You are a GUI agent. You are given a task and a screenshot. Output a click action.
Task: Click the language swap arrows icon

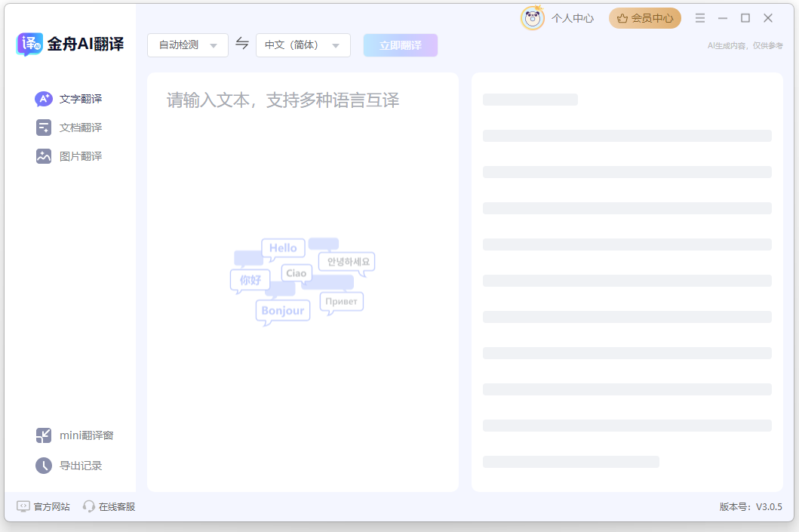pyautogui.click(x=242, y=45)
